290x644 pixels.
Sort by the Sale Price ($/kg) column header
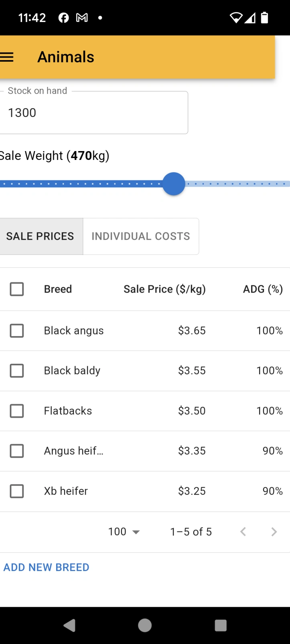(164, 289)
